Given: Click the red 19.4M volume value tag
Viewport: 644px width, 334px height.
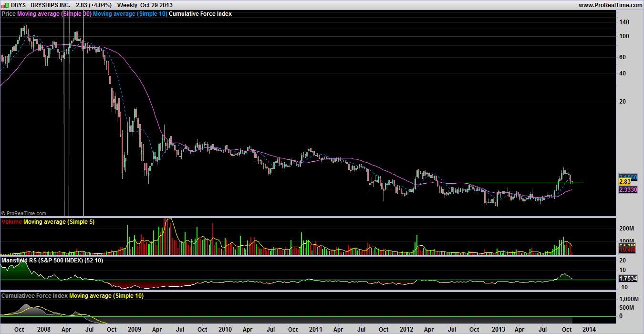Looking at the screenshot, I should (x=627, y=250).
